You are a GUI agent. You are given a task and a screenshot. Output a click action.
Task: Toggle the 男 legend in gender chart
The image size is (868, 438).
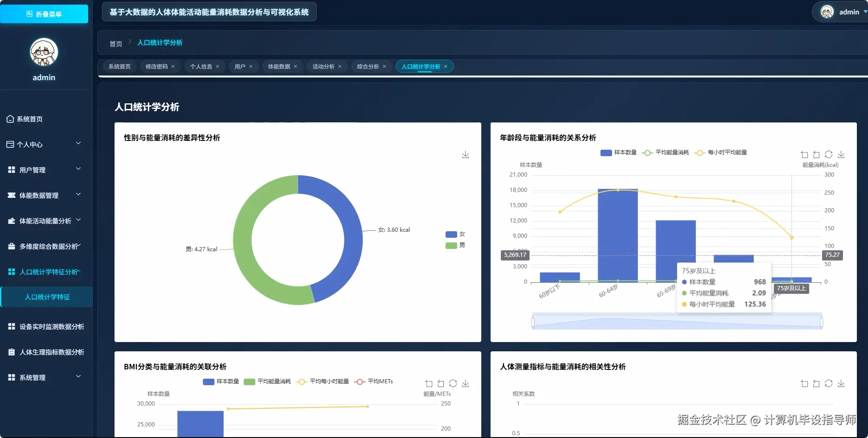455,246
